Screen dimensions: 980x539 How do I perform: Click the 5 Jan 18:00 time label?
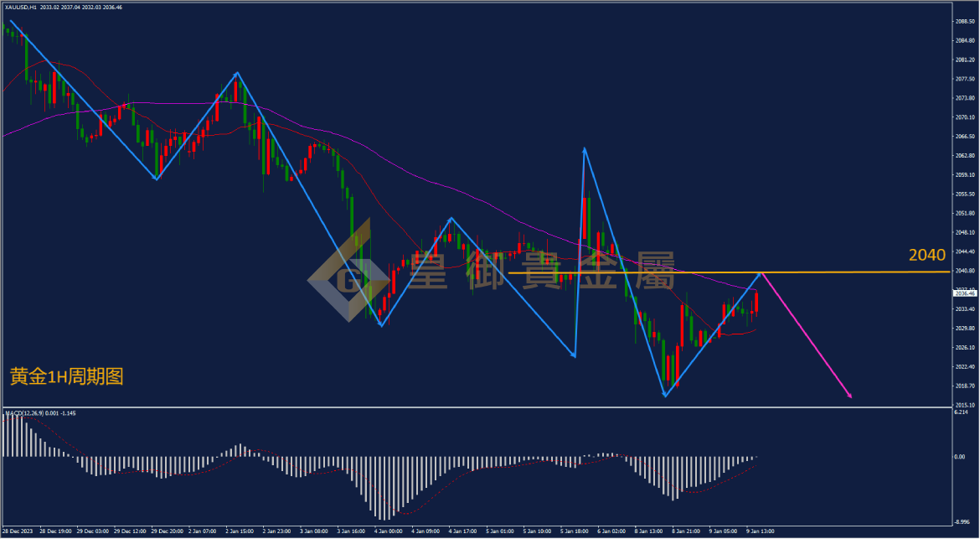[x=576, y=531]
